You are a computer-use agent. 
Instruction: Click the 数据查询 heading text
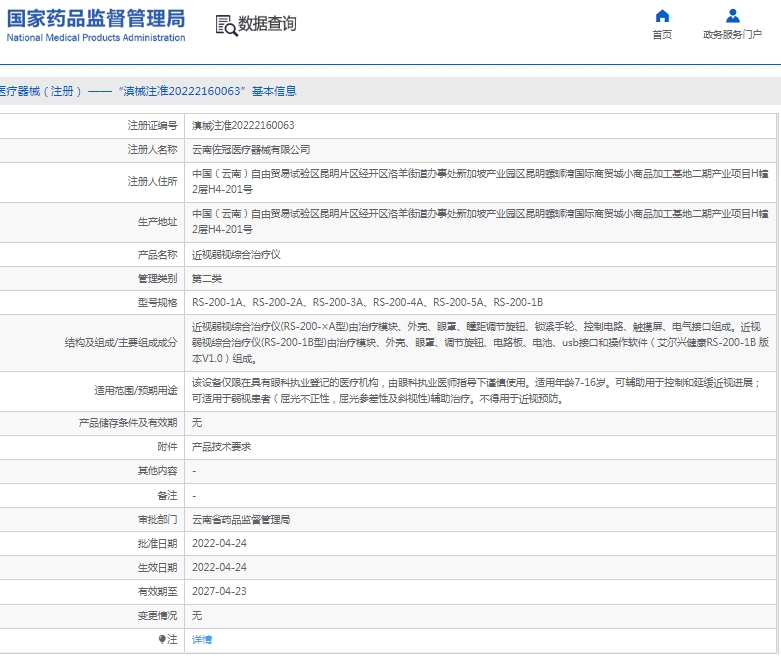[267, 23]
